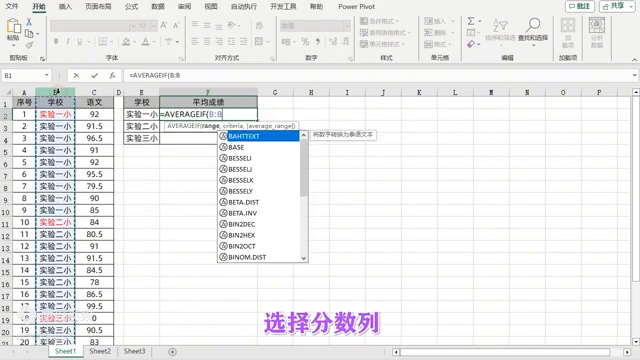This screenshot has height=360, width=640.
Task: Toggle Bold formatting
Action: tap(56, 42)
